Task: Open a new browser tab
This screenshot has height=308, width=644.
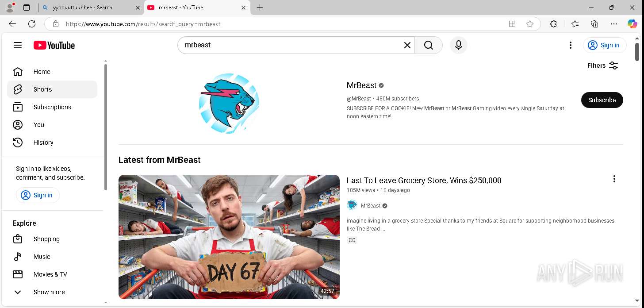Action: 260,8
